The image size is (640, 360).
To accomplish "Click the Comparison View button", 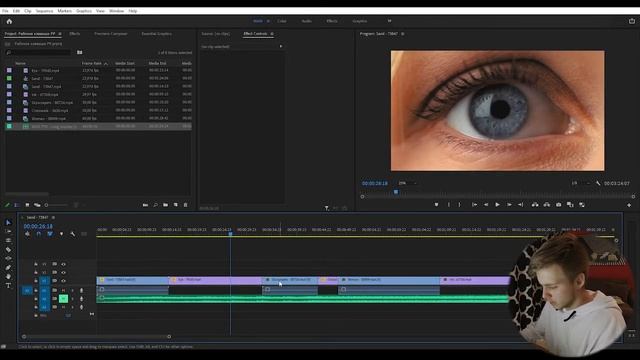I will click(x=570, y=204).
